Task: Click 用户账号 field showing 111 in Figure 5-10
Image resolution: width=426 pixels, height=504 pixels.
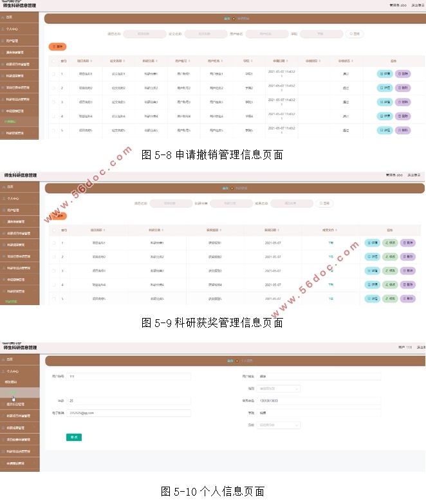Action: [129, 377]
